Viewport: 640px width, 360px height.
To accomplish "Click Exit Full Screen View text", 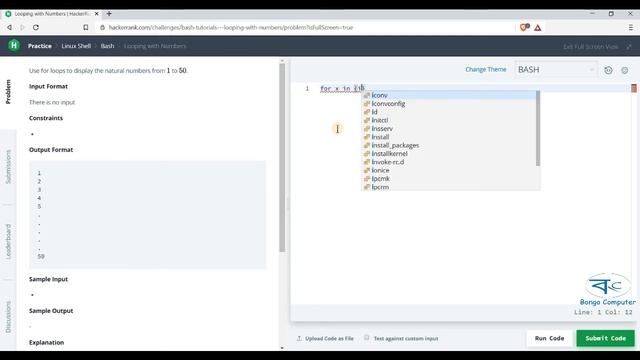I will coord(591,47).
